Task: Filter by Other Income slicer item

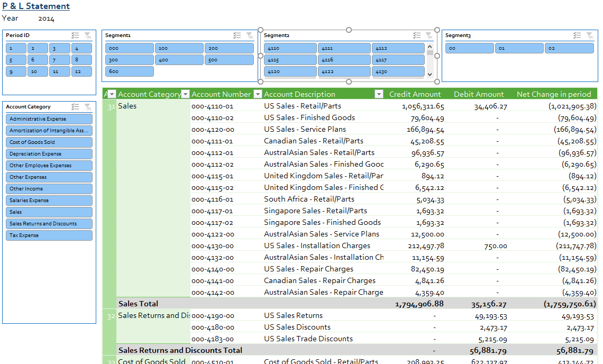Action: 49,188
